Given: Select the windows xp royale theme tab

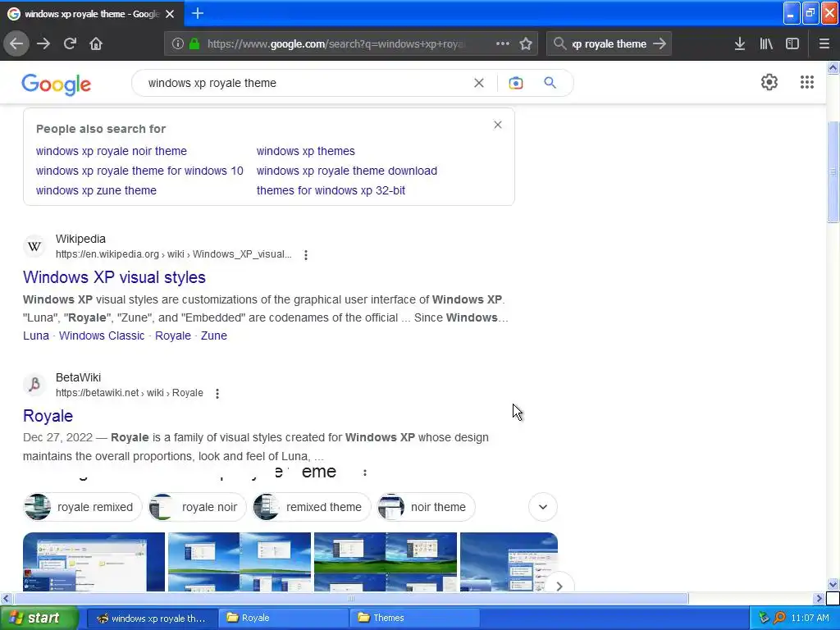Looking at the screenshot, I should [92, 14].
